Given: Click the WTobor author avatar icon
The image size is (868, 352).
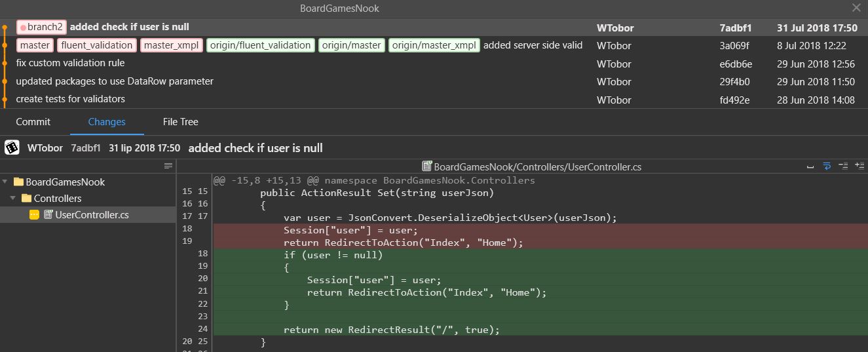Looking at the screenshot, I should click(x=12, y=147).
